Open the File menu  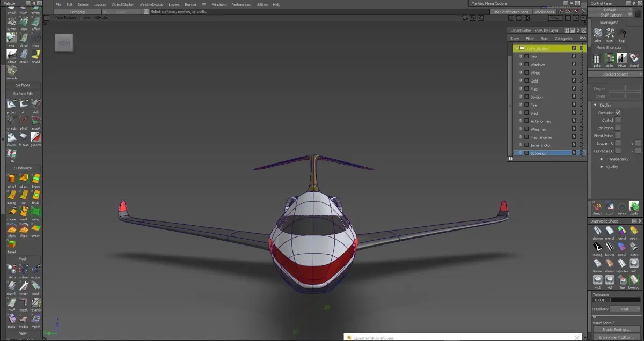(58, 4)
